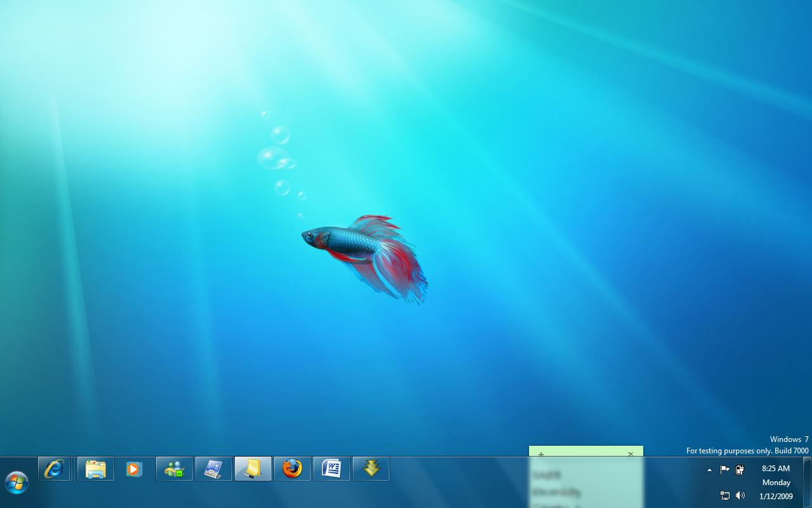This screenshot has height=508, width=812.
Task: Open Windows Live Messenger taskbar icon
Action: [x=174, y=469]
